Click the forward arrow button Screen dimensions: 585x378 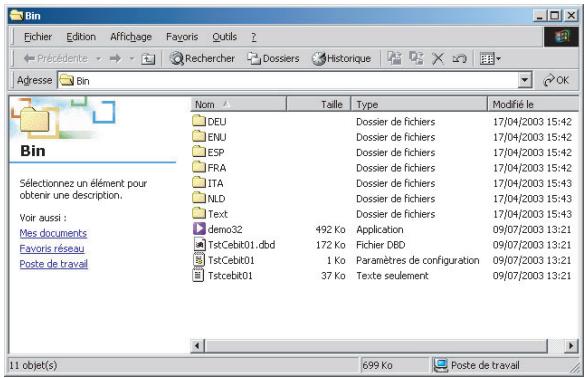point(115,59)
